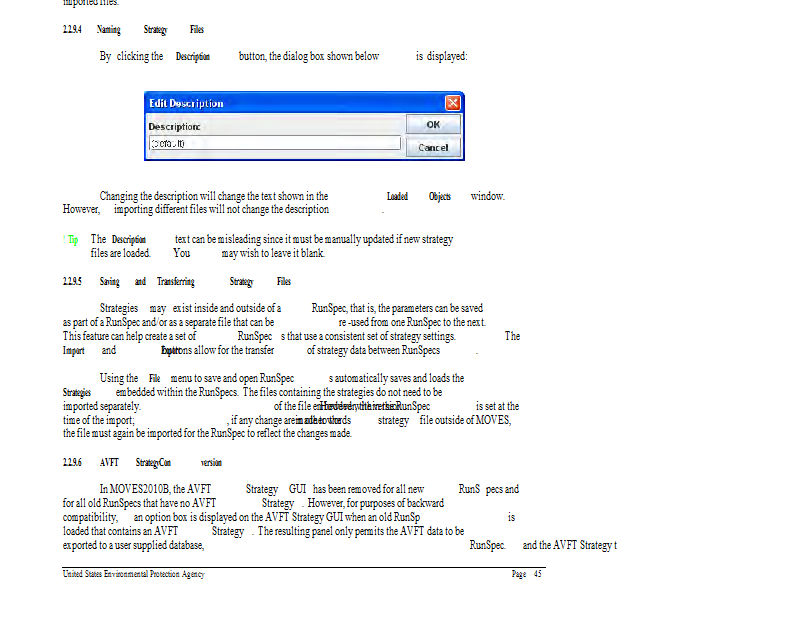Click the green Tip marker
800x618 pixels.
pyautogui.click(x=72, y=240)
